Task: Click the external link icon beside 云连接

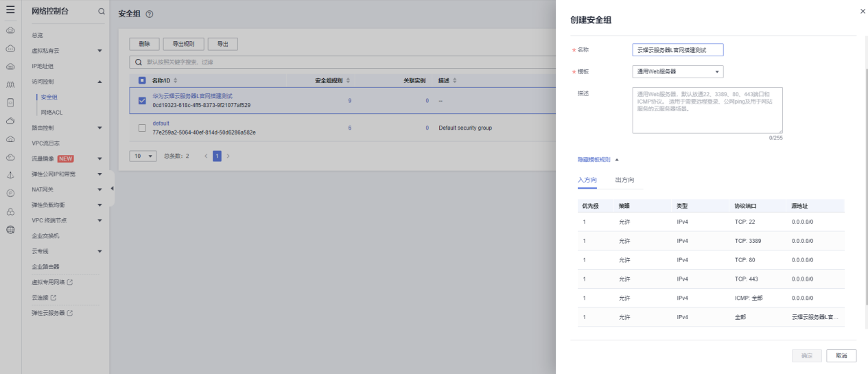Action: (53, 298)
